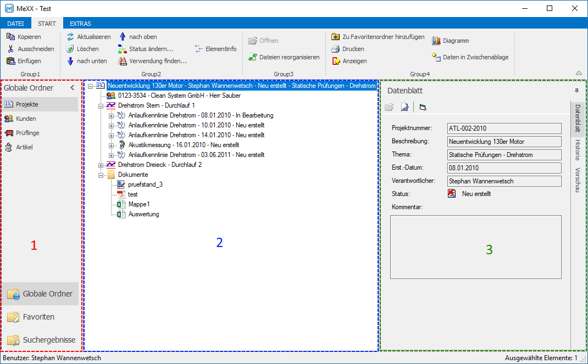Pin the Datenblatt panel
This screenshot has height=364, width=588.
(x=577, y=90)
